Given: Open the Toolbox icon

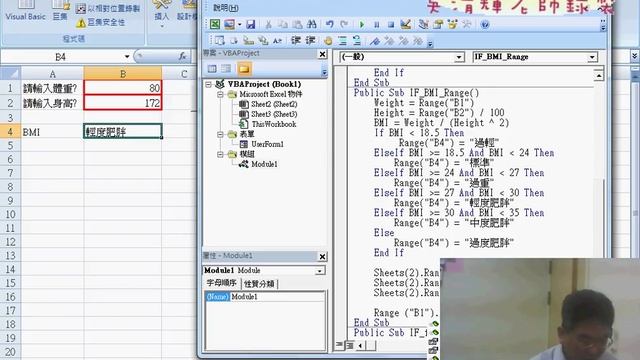Looking at the screenshot, I should [467, 24].
